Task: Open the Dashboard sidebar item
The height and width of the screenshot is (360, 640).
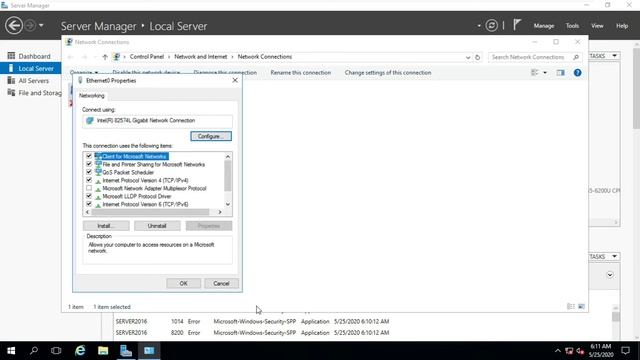Action: (x=34, y=56)
